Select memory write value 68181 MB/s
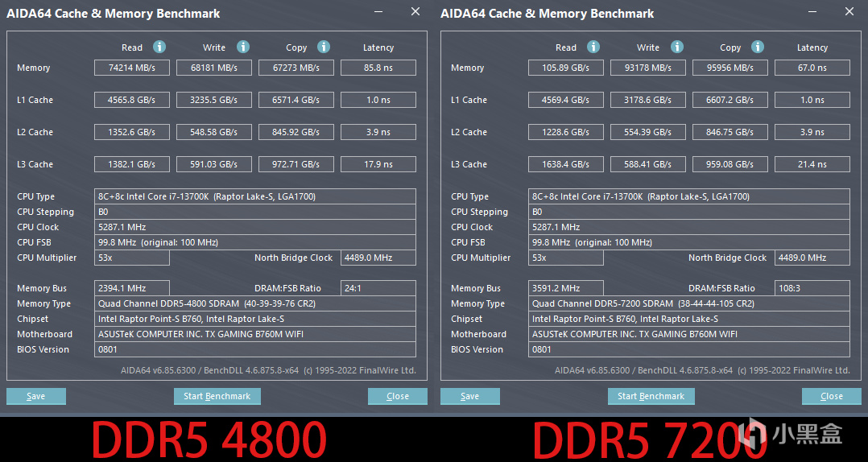This screenshot has height=462, width=868. click(x=213, y=68)
